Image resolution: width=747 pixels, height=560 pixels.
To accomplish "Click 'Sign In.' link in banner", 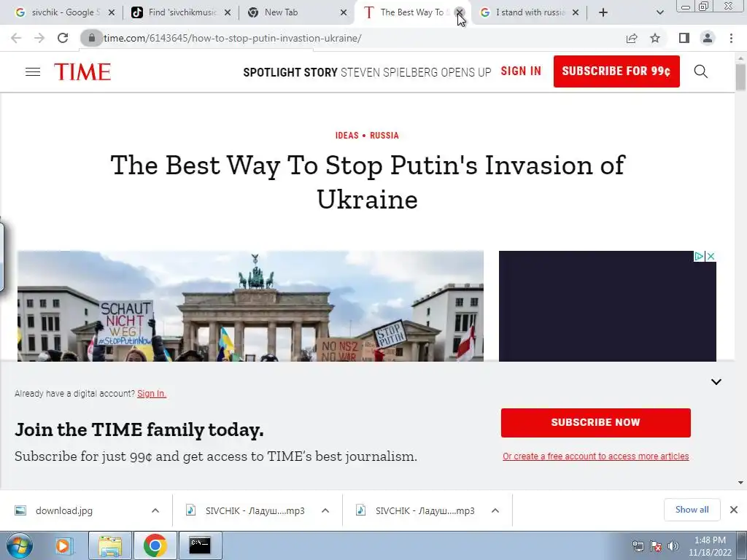I will pos(152,393).
